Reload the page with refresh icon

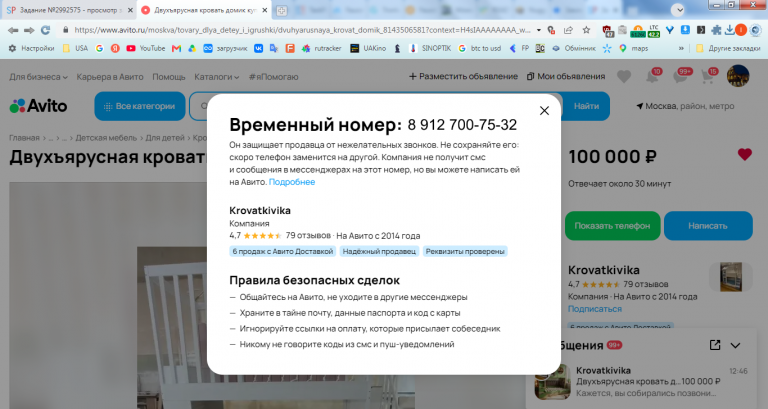click(x=46, y=30)
